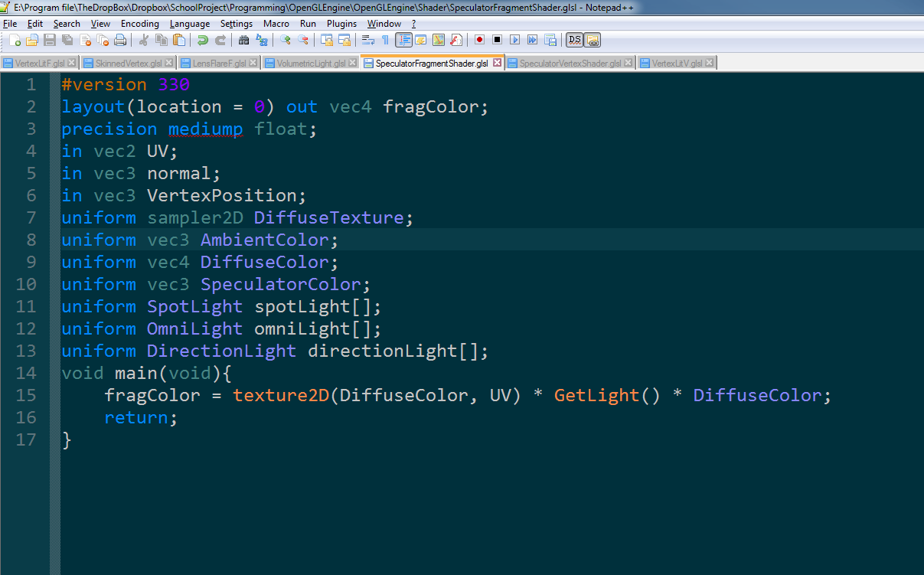This screenshot has width=924, height=575.
Task: Create a new file with New icon
Action: tap(15, 40)
